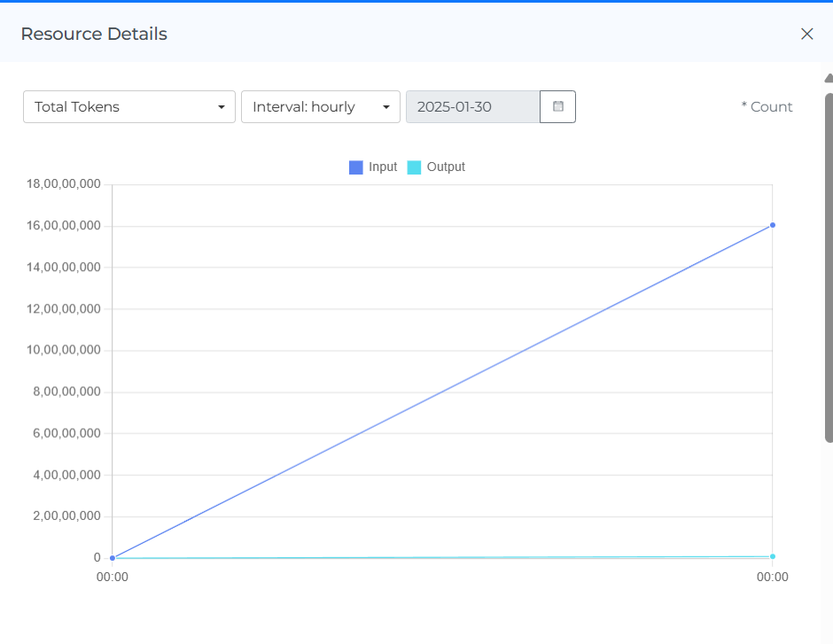Click the cyan Output legend swatch

point(414,167)
